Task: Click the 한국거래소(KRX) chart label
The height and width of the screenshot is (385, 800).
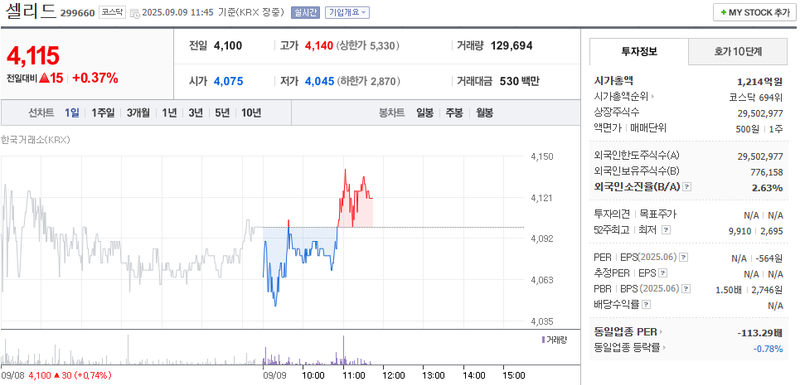Action: click(x=36, y=140)
